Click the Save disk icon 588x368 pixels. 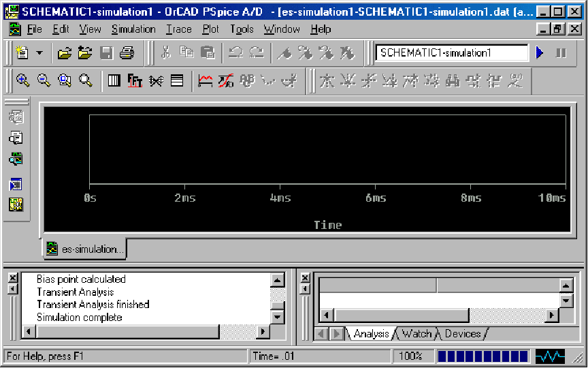(x=106, y=53)
